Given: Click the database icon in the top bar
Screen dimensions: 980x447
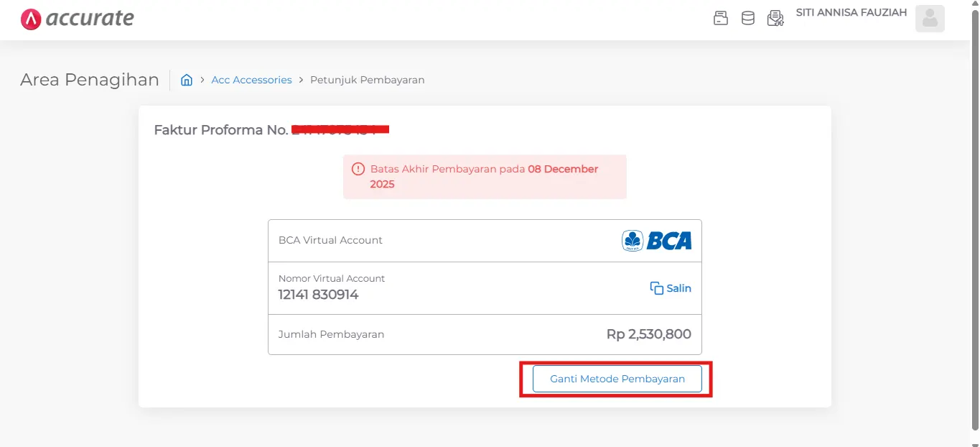Looking at the screenshot, I should (x=748, y=17).
